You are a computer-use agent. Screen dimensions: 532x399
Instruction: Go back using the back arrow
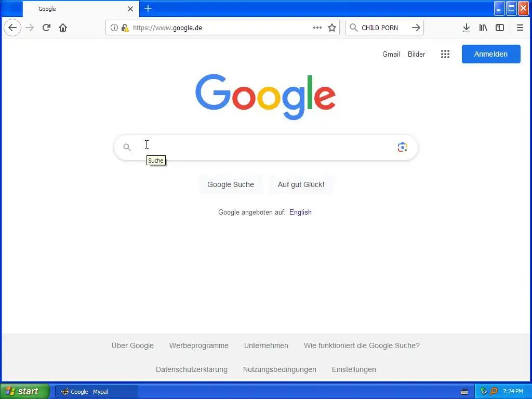pyautogui.click(x=12, y=28)
